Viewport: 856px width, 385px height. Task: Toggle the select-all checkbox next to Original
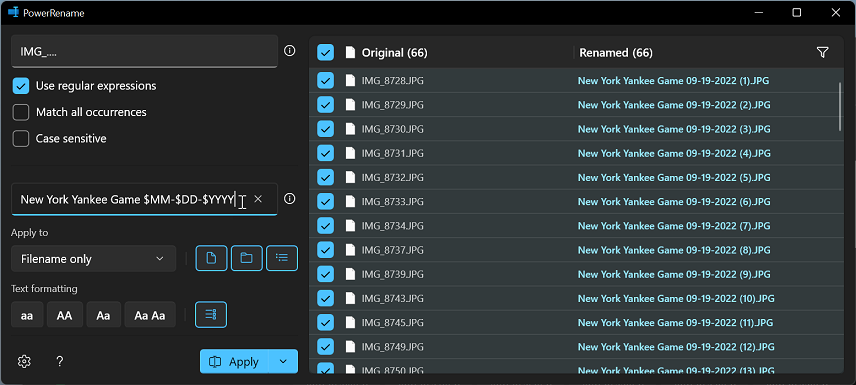(325, 52)
